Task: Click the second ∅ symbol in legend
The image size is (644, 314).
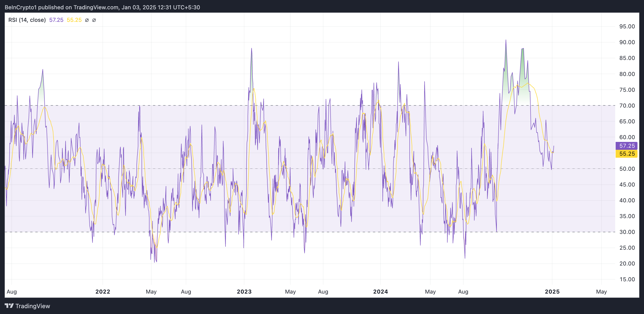Action: click(94, 20)
